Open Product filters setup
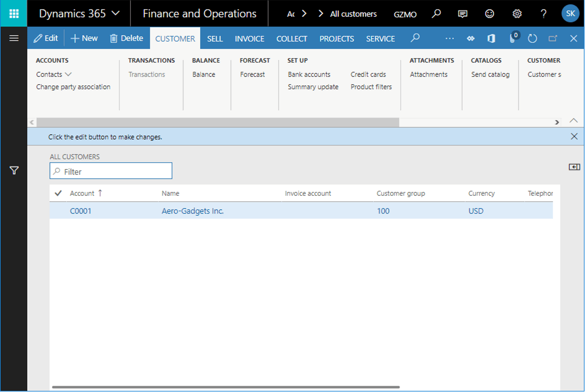585x392 pixels. coord(371,87)
